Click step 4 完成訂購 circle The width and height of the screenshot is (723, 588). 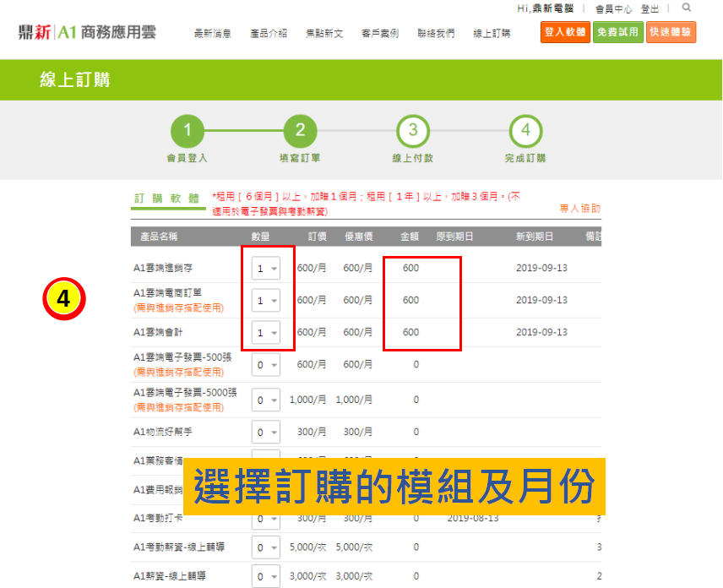(x=525, y=131)
